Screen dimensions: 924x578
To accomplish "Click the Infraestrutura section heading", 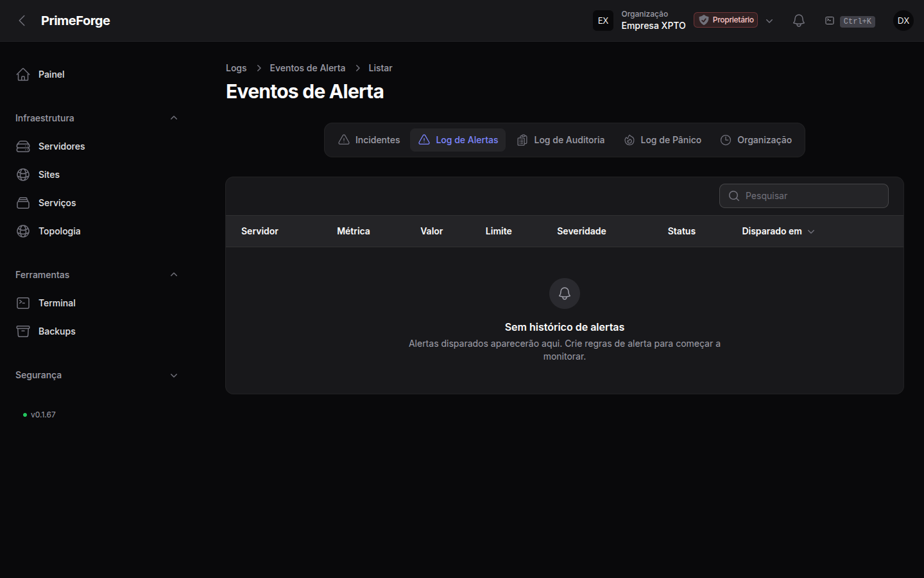I will [x=45, y=118].
